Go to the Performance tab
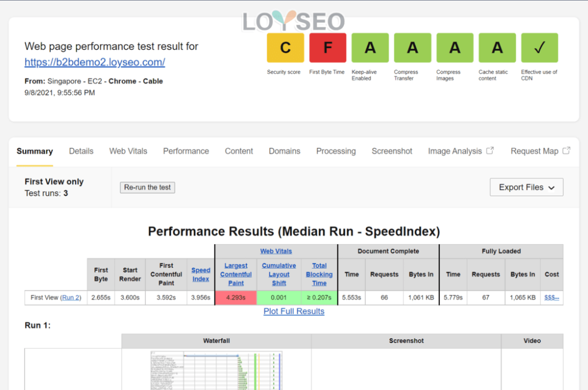The height and width of the screenshot is (390, 588). (186, 151)
